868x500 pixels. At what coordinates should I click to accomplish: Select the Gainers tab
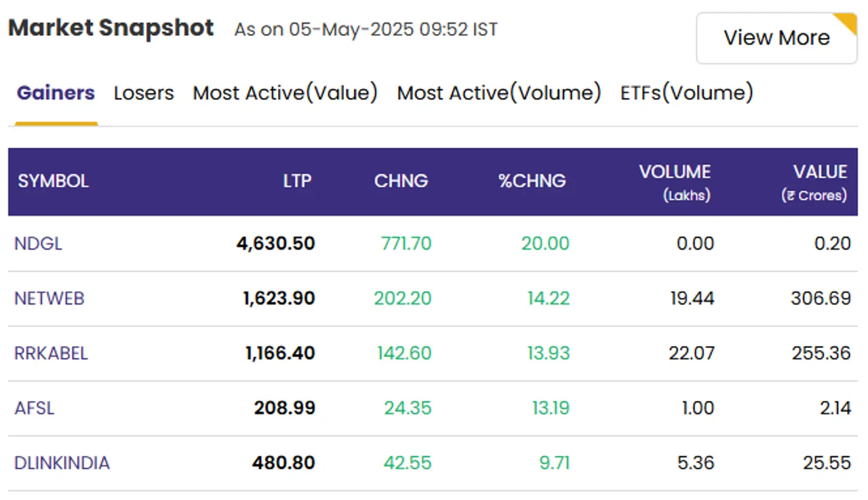(56, 93)
